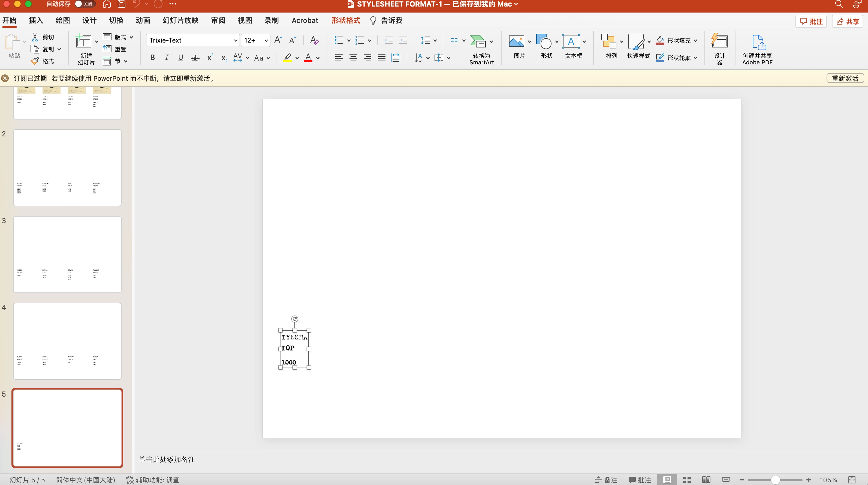This screenshot has height=485, width=868.
Task: Click the Clear Formatting icon
Action: (x=314, y=40)
